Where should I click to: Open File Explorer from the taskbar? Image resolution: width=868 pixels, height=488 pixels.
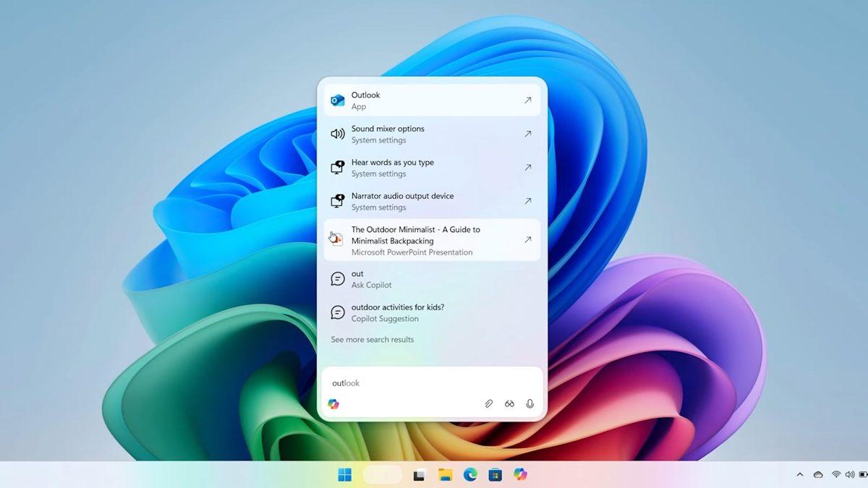tap(446, 475)
